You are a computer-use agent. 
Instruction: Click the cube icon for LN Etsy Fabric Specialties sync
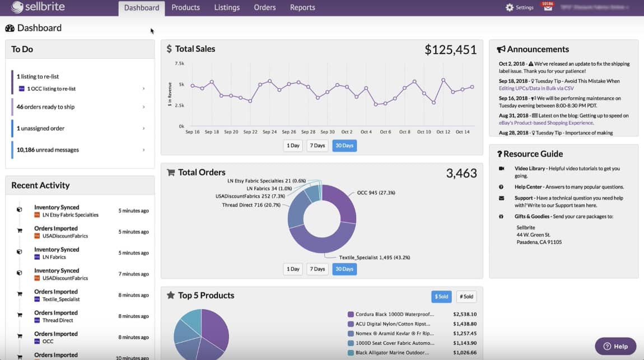coord(19,209)
